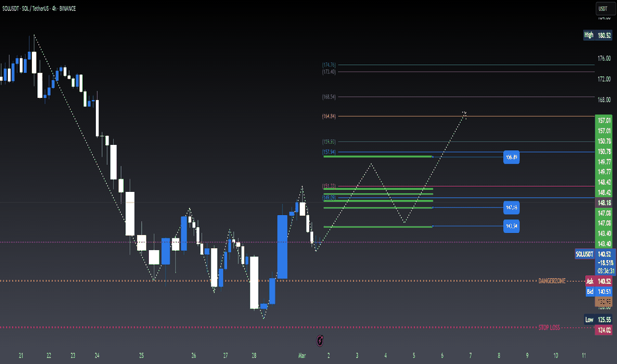Screen dimensions: 617x364
Task: Click the blue 147.16 price box
Action: point(511,207)
